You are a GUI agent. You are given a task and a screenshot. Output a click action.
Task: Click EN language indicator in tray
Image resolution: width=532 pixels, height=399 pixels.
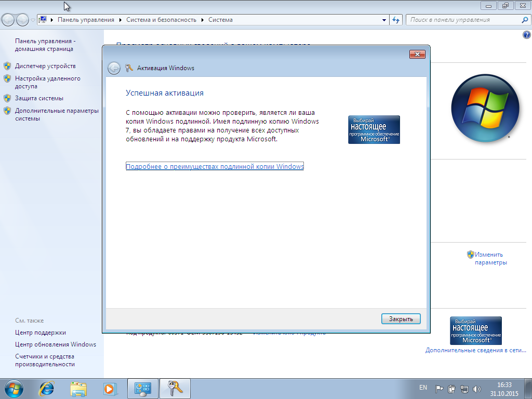point(423,388)
